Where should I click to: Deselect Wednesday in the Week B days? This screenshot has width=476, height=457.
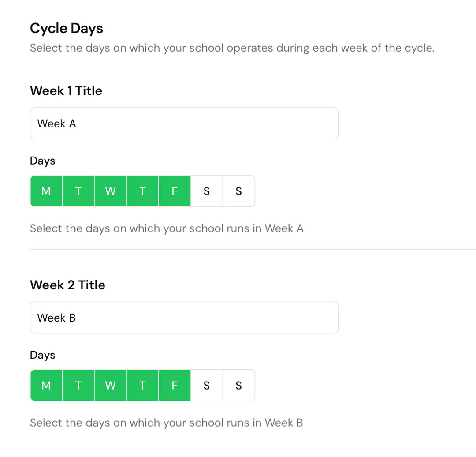[110, 385]
